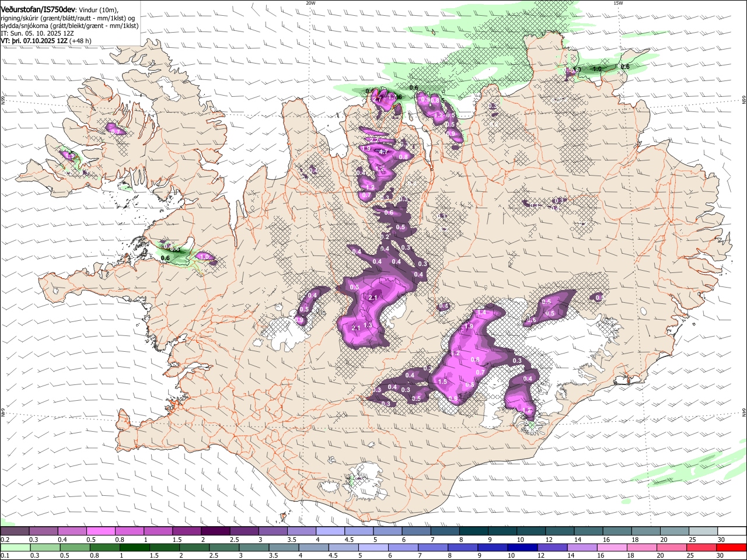Select the light gray snow-scale swatch starting at 25

click(703, 531)
